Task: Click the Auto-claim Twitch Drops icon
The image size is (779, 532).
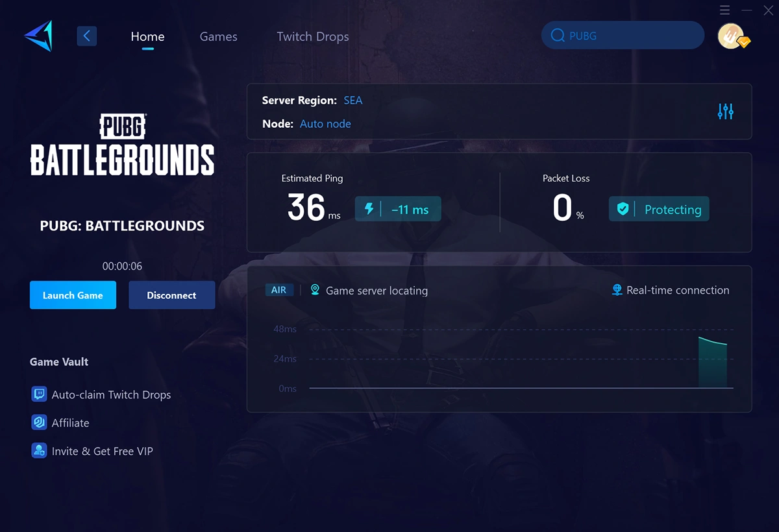Action: click(x=39, y=394)
